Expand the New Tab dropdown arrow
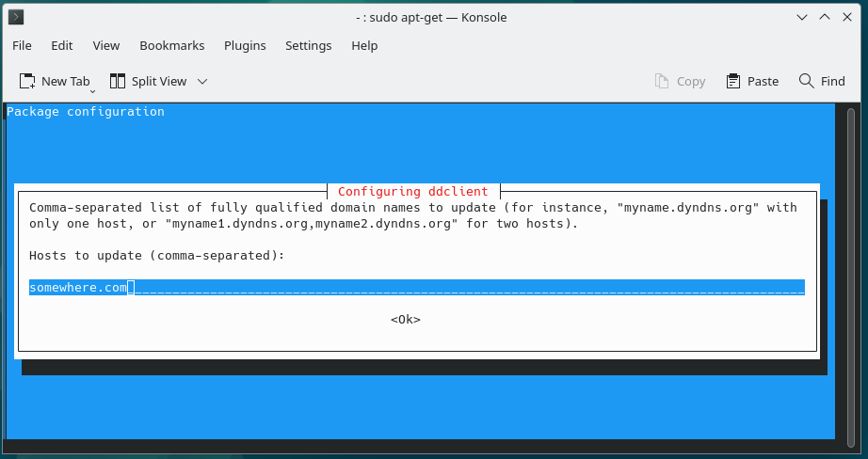This screenshot has width=868, height=459. click(92, 91)
